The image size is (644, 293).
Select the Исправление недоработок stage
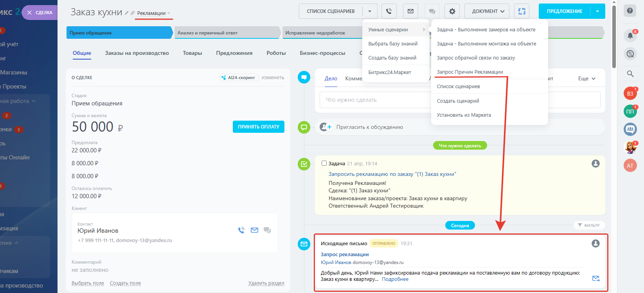point(323,33)
